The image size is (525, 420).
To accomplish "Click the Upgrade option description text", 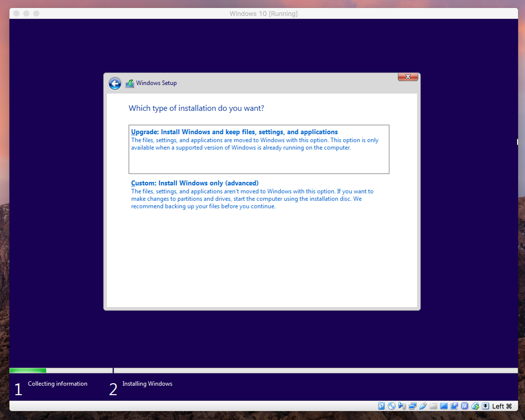I will click(x=255, y=144).
